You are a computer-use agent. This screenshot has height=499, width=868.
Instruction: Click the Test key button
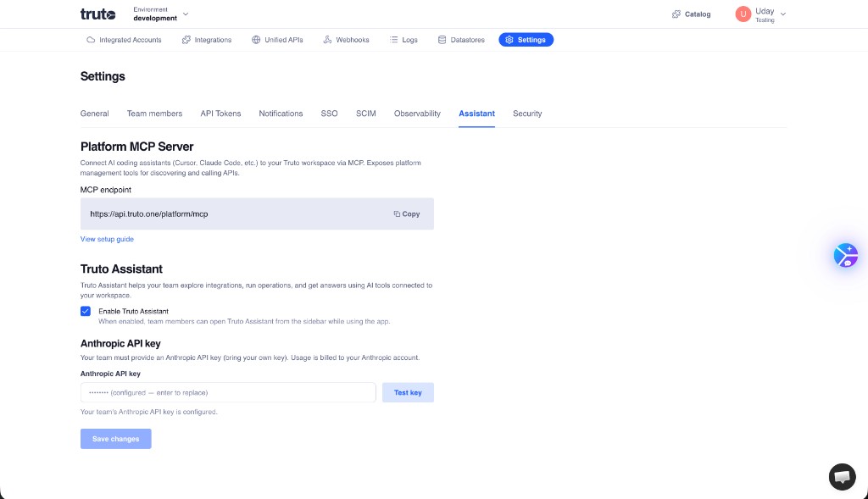pyautogui.click(x=408, y=393)
